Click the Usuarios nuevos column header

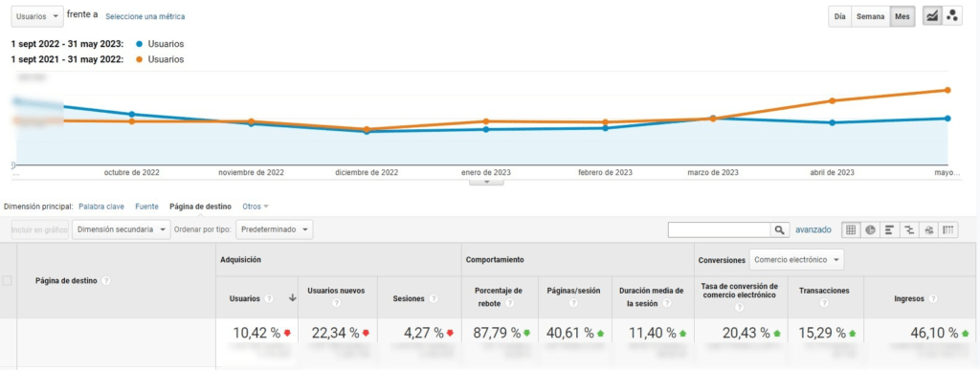(x=336, y=291)
